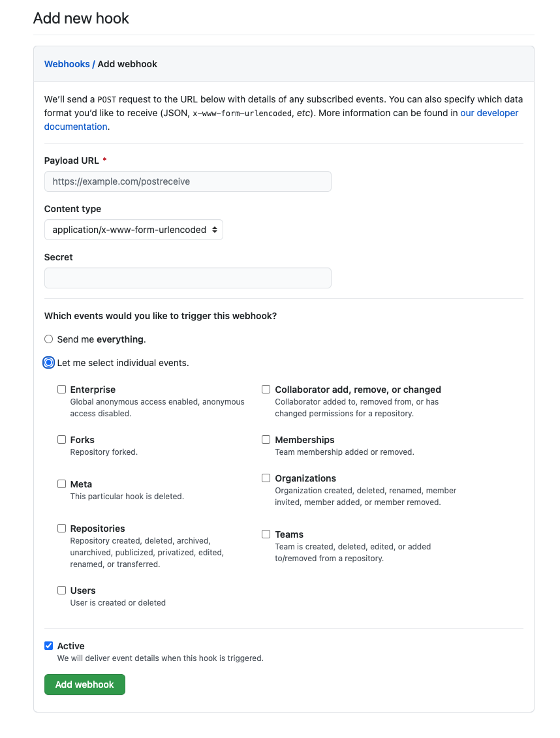Check the Enterprise event checkbox
The height and width of the screenshot is (738, 560).
pyautogui.click(x=61, y=388)
